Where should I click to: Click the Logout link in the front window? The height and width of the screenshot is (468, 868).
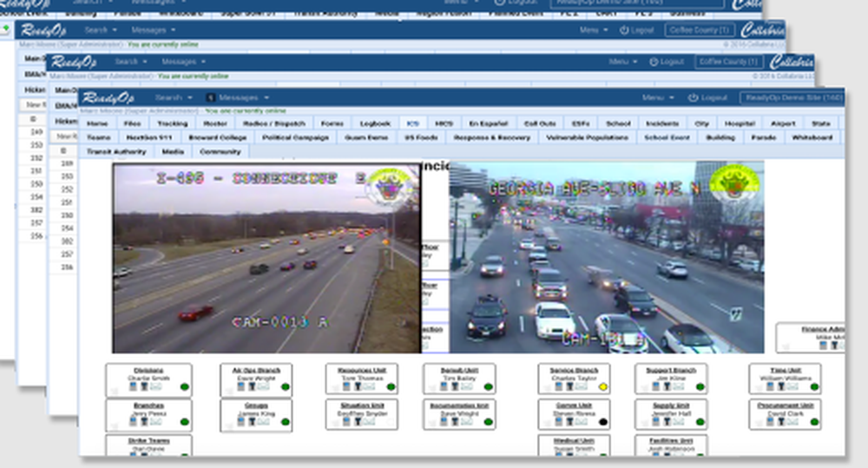714,97
